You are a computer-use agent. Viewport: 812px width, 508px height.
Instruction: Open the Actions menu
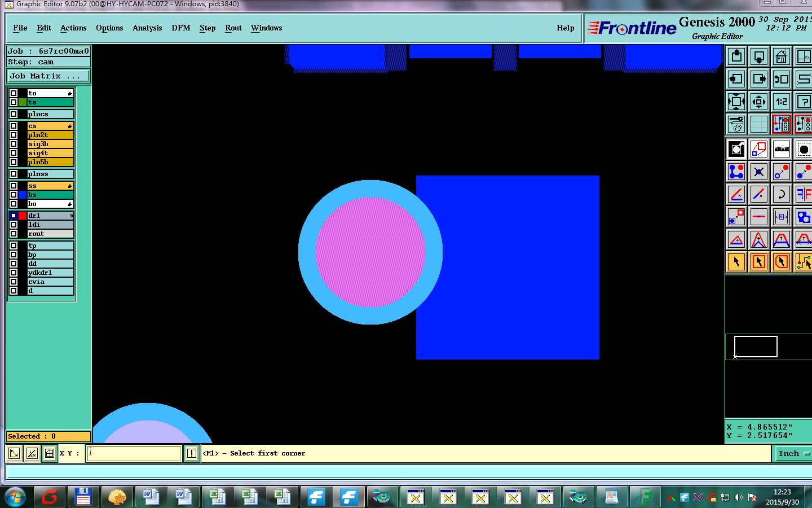(73, 28)
